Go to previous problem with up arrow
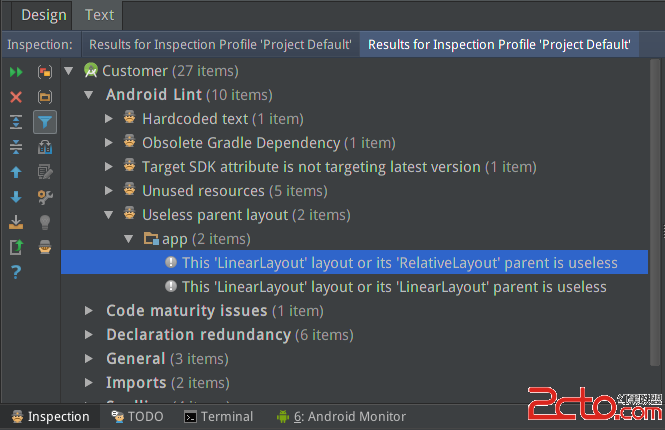Screen dimensions: 665x430 pyautogui.click(x=16, y=172)
